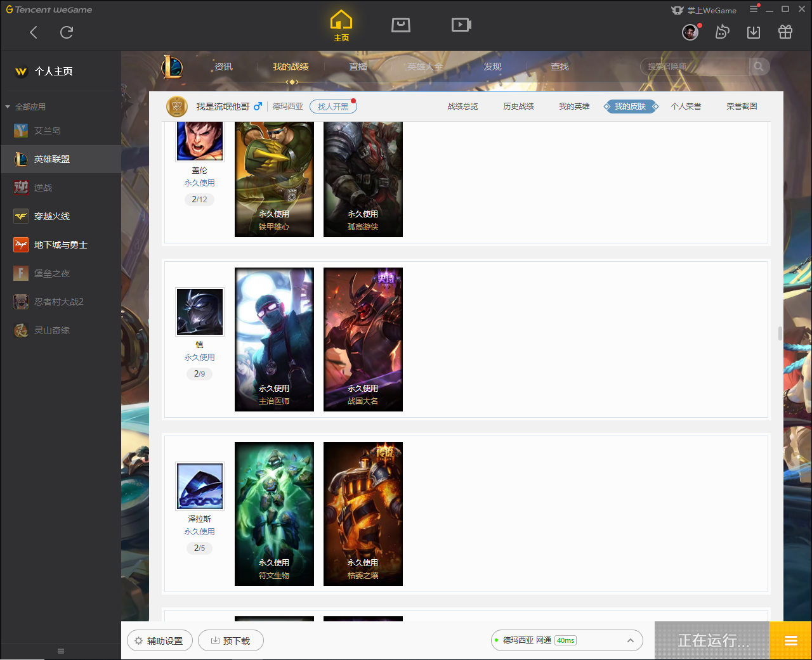Switch to 我的英雄 sub-tab
The image size is (812, 660).
click(x=574, y=107)
